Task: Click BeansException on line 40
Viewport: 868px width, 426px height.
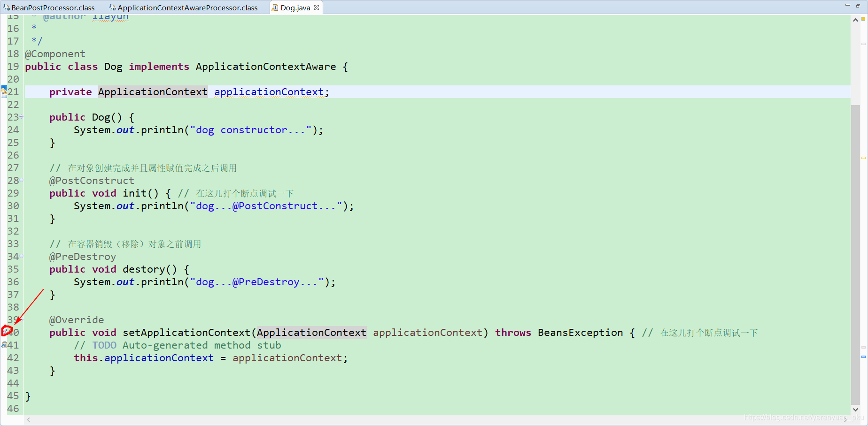Action: (581, 333)
